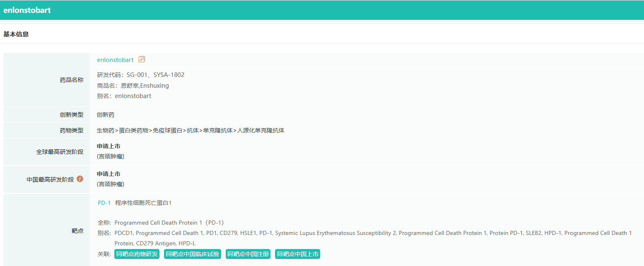Click 申请上市 under 中国最高研发阶段
Viewport: 644px width, 266px height.
(x=109, y=174)
